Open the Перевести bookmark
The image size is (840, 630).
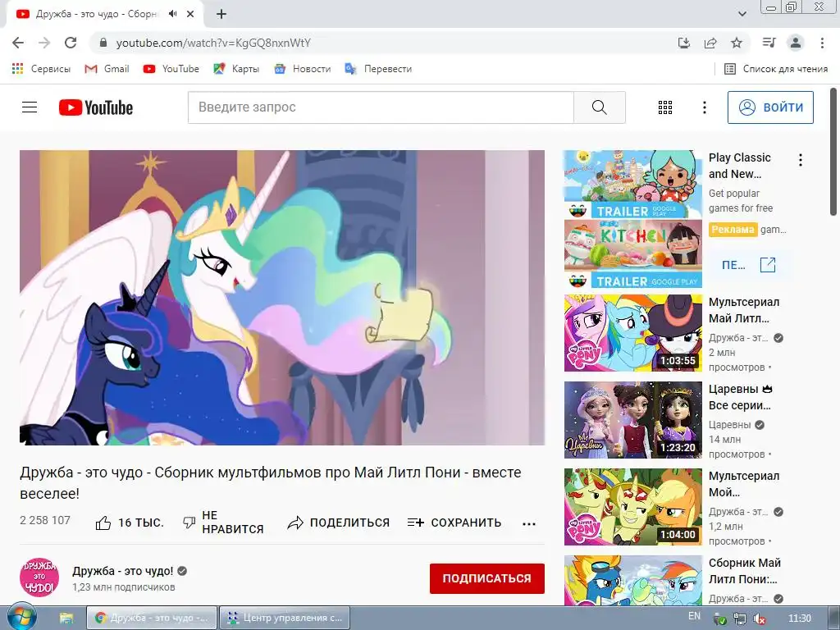(x=379, y=69)
